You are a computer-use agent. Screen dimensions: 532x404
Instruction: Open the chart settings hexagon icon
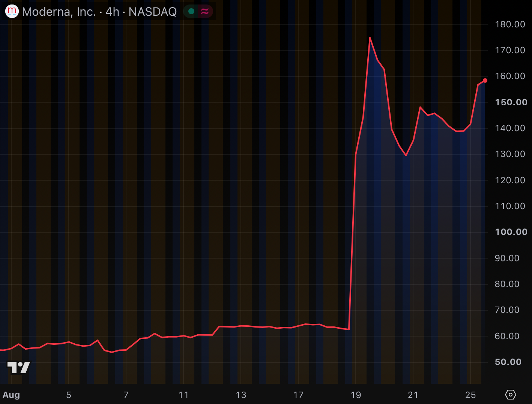510,395
